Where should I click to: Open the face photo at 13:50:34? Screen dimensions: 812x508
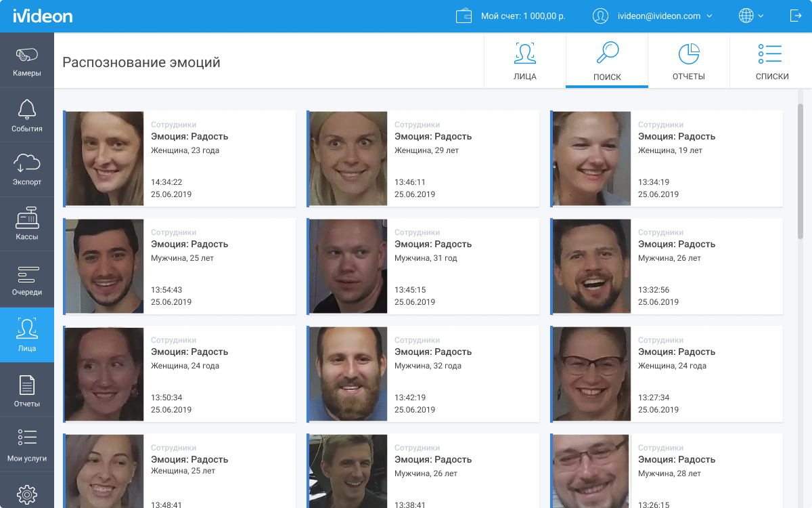105,374
